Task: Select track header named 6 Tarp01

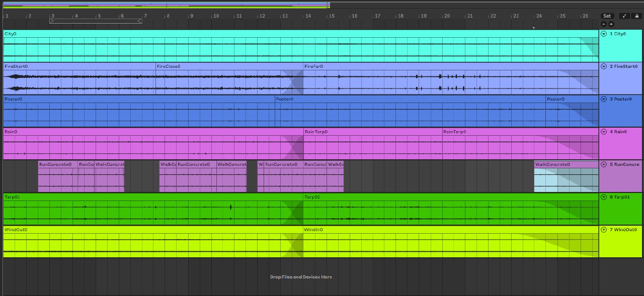Action: (621, 209)
